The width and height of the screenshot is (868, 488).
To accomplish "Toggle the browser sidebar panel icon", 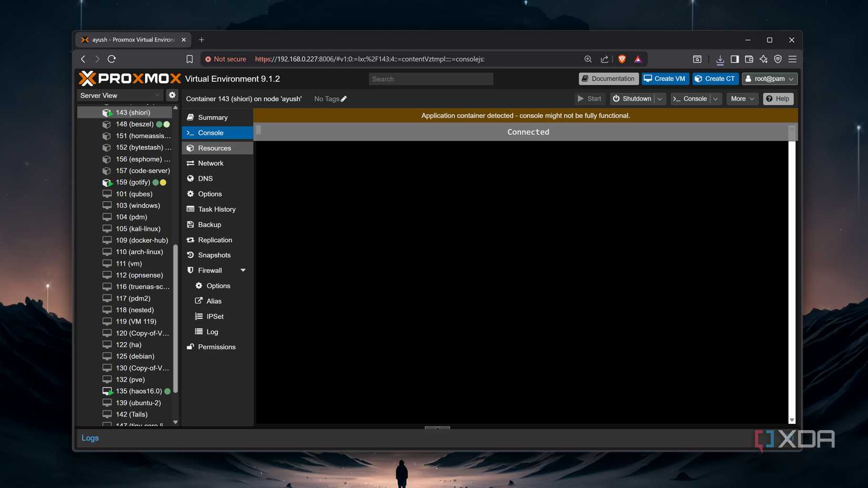I will pyautogui.click(x=734, y=59).
